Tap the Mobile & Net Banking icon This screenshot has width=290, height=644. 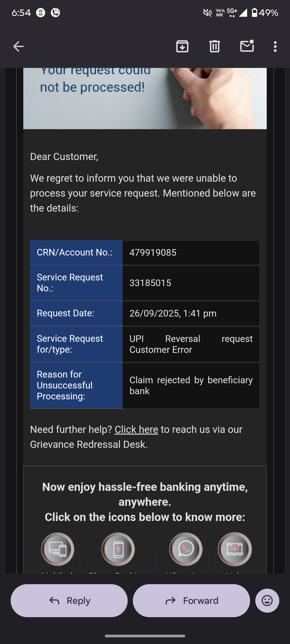coord(58,549)
